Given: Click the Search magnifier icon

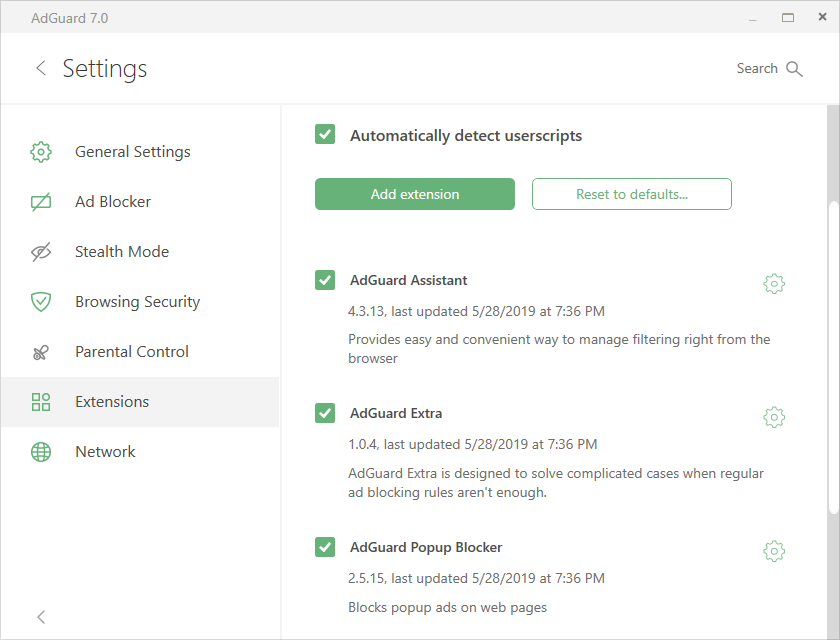Looking at the screenshot, I should click(x=795, y=69).
